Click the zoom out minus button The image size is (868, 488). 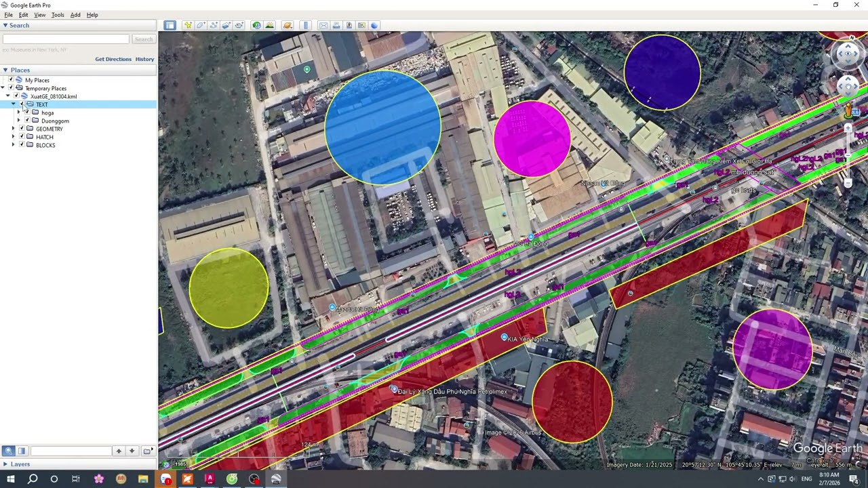[x=848, y=183]
